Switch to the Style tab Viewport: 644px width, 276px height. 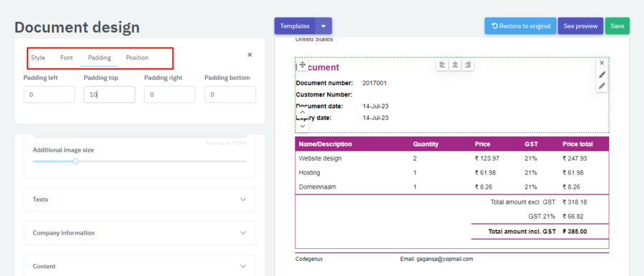pyautogui.click(x=38, y=58)
